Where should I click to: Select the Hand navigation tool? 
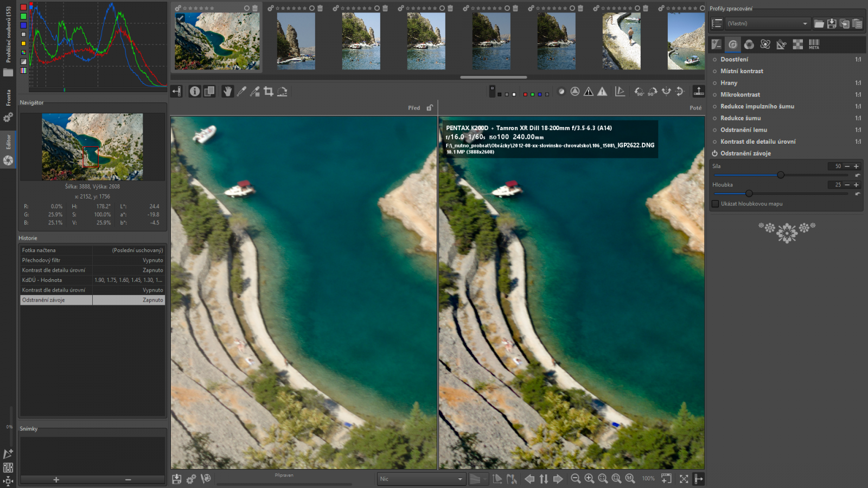point(227,92)
